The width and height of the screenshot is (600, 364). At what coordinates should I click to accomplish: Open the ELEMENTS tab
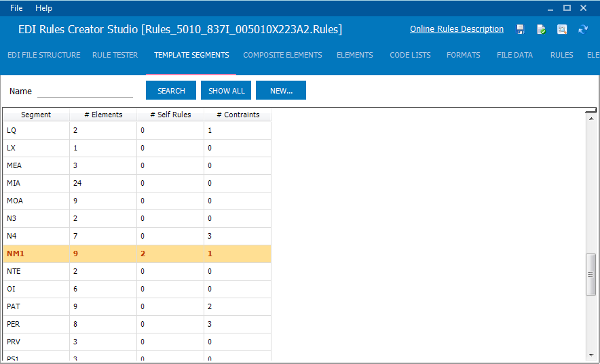coord(355,55)
